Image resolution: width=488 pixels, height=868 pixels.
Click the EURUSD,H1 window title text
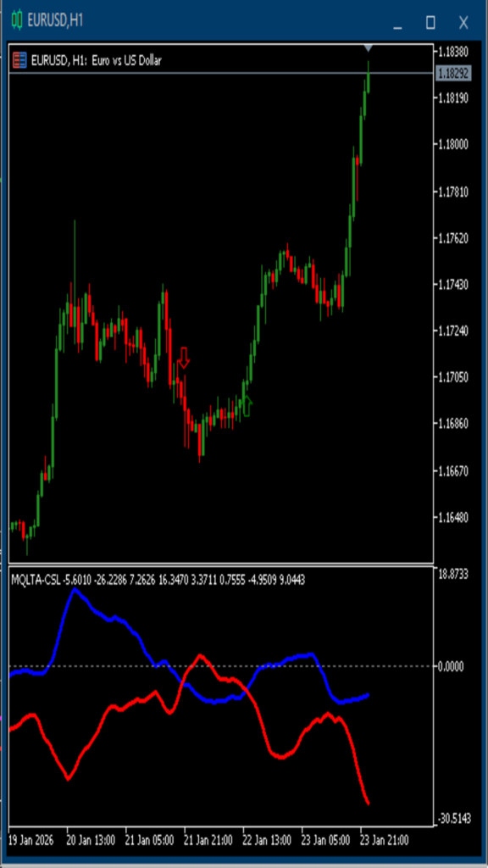55,20
